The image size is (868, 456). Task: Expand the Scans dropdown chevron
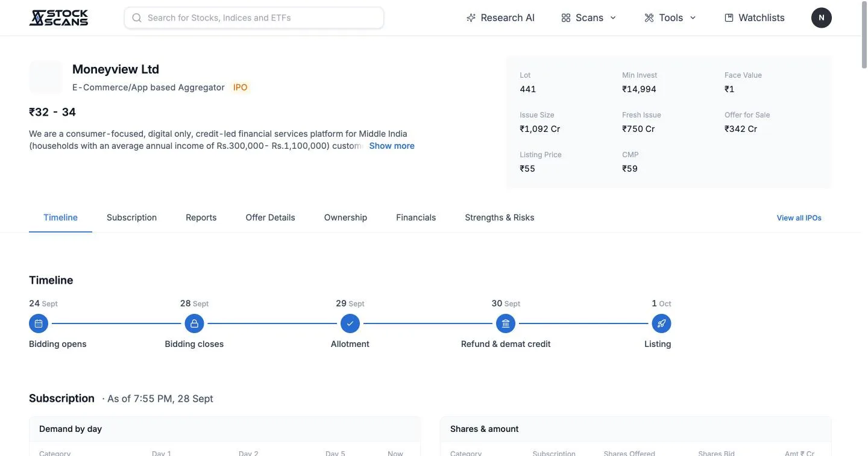point(613,18)
